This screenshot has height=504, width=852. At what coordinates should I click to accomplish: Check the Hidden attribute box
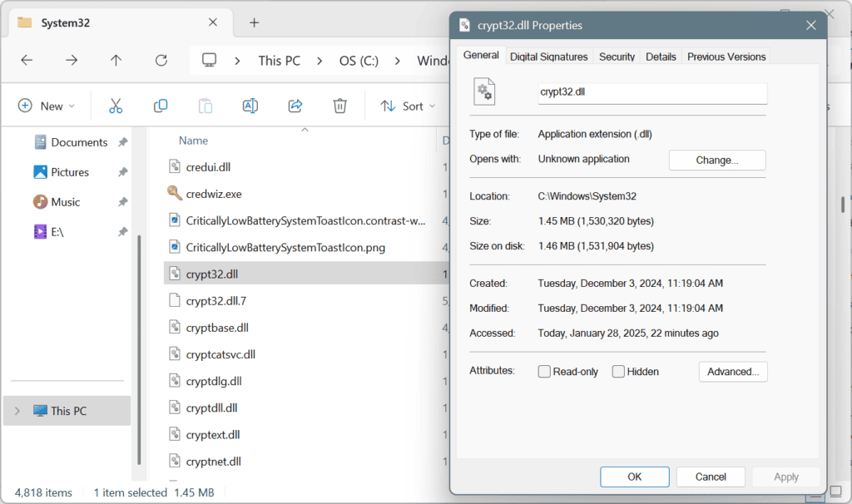click(618, 371)
